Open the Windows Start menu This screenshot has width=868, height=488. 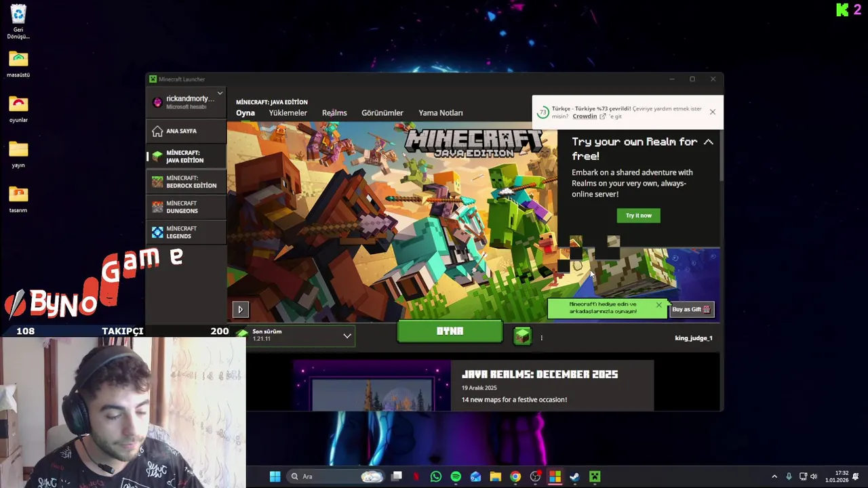(x=275, y=476)
